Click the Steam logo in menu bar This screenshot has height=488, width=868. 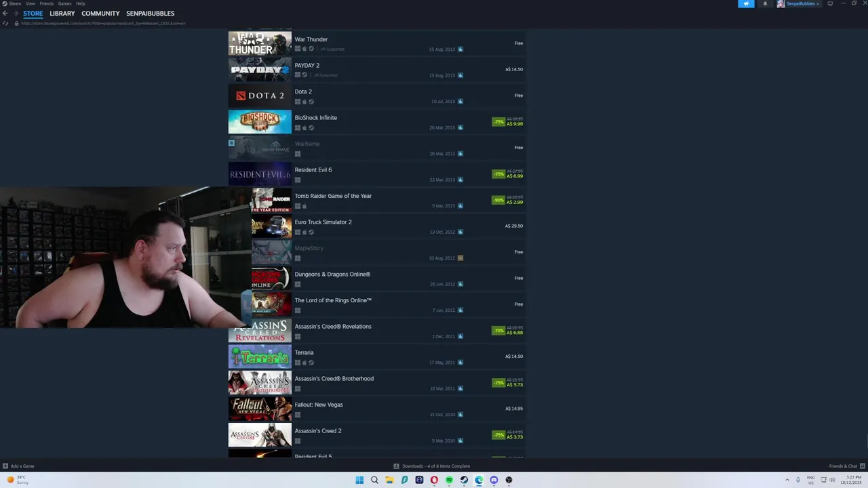coord(4,3)
